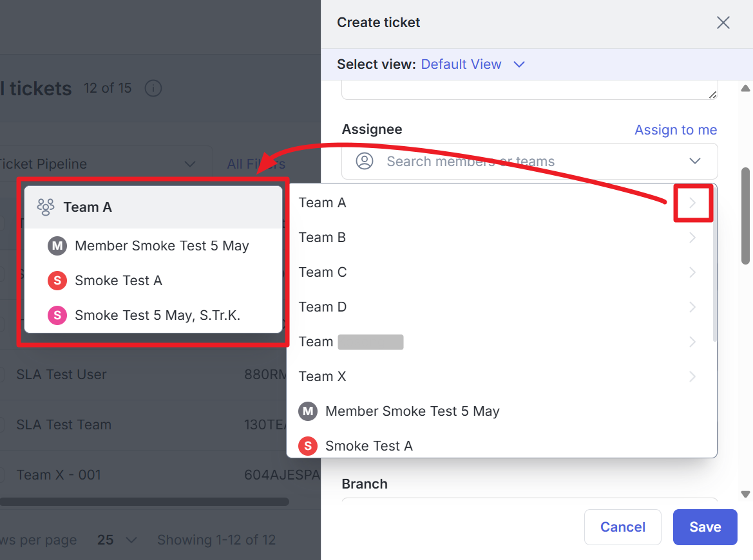This screenshot has height=560, width=753.
Task: Click the Team A group icon in submenu
Action: 45,207
